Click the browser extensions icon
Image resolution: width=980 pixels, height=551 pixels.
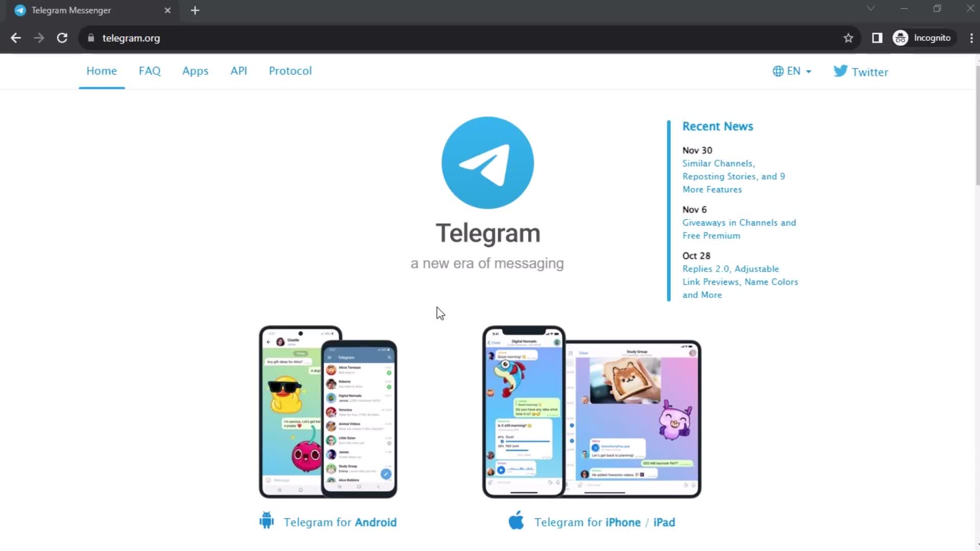pyautogui.click(x=877, y=38)
